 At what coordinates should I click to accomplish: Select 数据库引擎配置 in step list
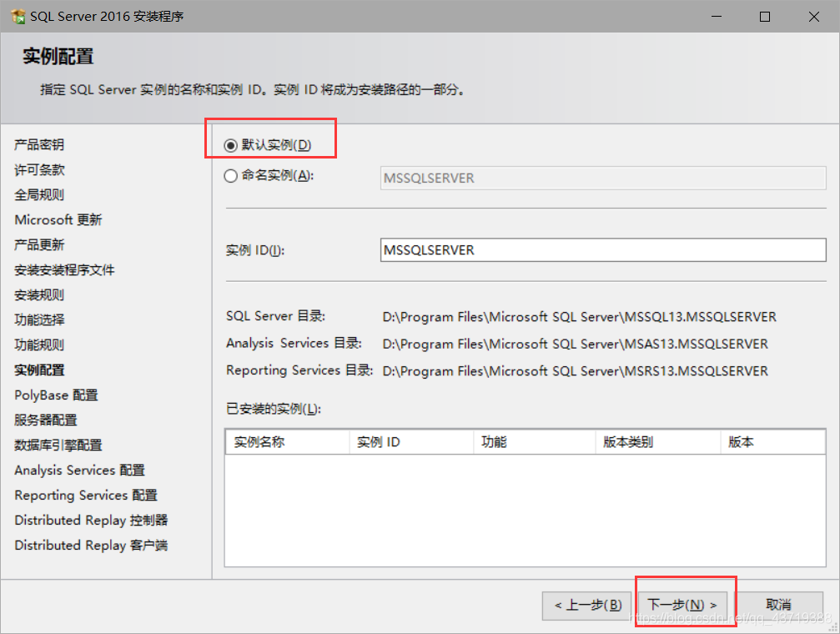tap(58, 445)
